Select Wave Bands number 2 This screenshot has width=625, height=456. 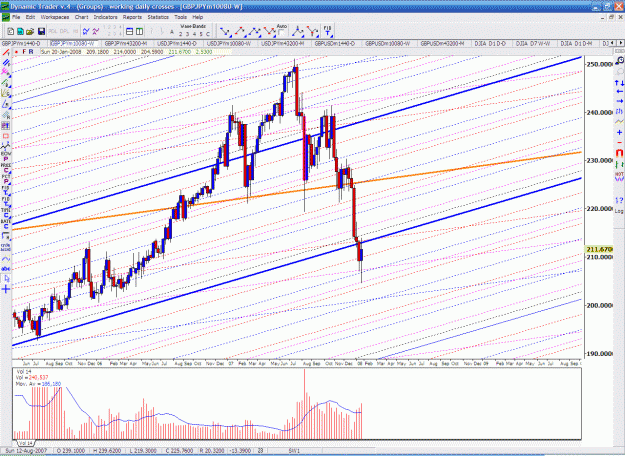click(181, 34)
